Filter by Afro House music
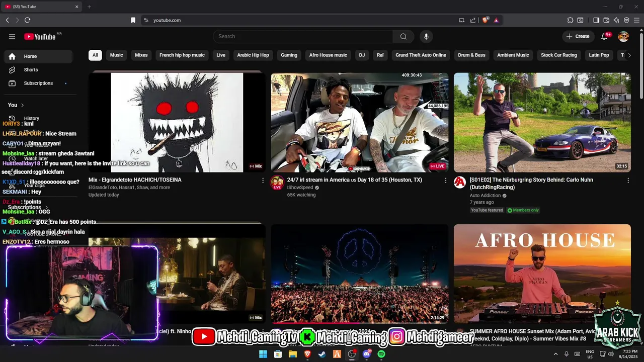The height and width of the screenshot is (362, 644). click(328, 55)
